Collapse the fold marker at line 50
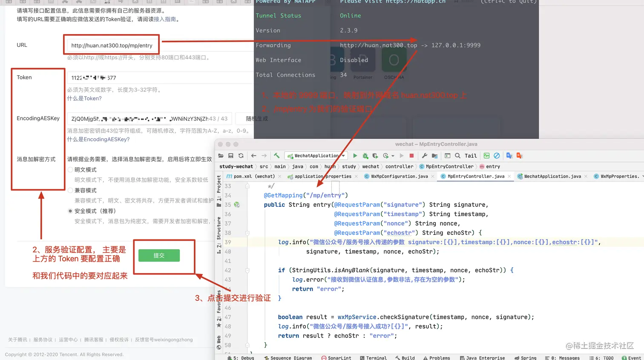The height and width of the screenshot is (360, 644). (247, 345)
